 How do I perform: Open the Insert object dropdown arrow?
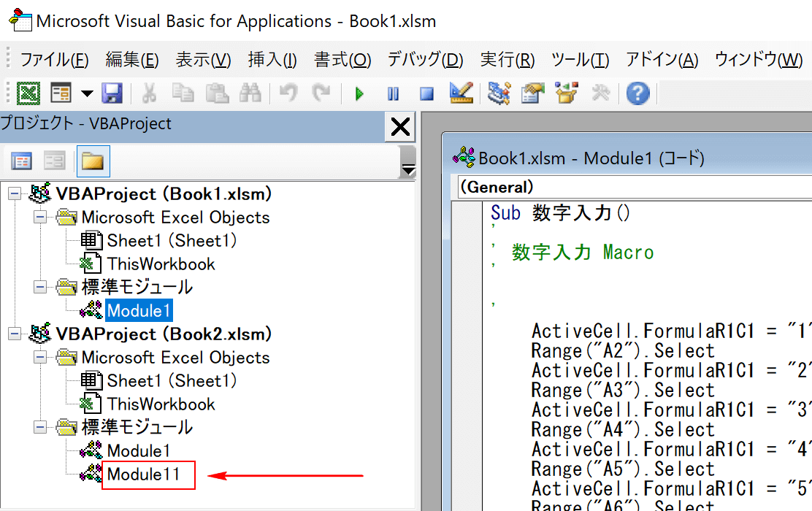point(86,93)
